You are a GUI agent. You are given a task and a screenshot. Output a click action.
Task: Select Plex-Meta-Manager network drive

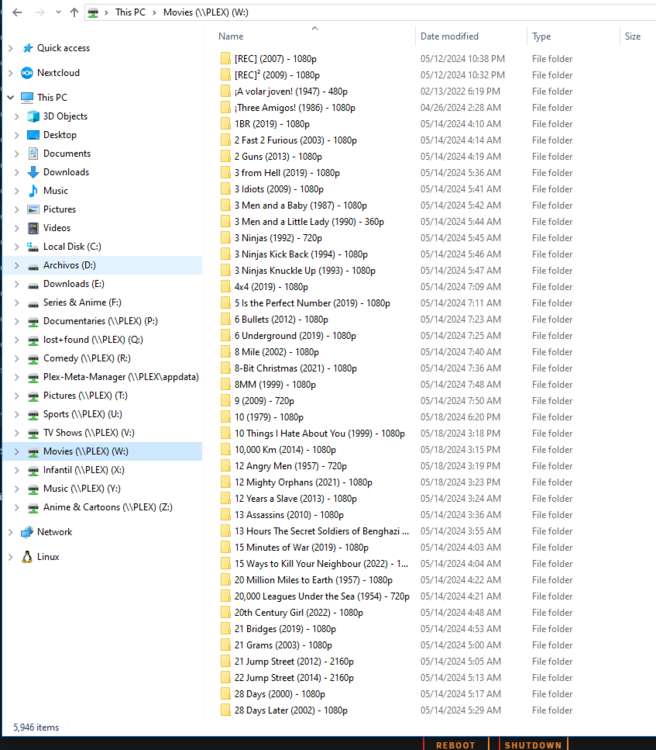coord(121,377)
